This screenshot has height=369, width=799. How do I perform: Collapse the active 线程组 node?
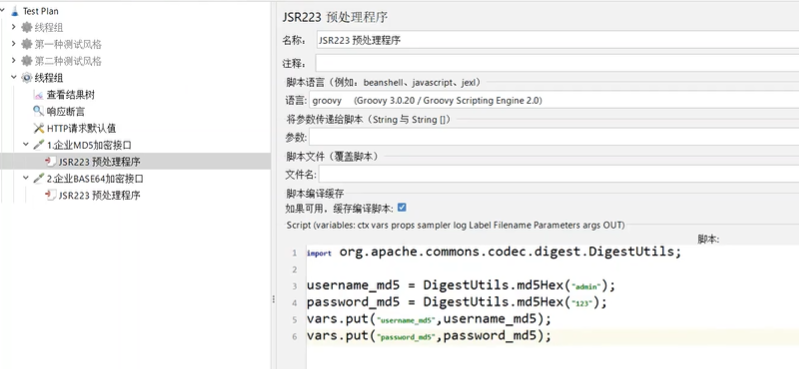[x=14, y=78]
